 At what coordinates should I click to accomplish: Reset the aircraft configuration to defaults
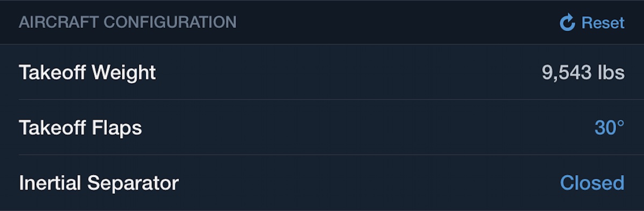(592, 23)
